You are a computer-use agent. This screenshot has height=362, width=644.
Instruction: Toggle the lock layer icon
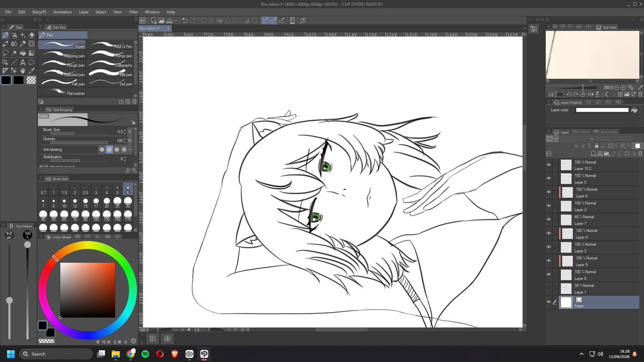[597, 146]
